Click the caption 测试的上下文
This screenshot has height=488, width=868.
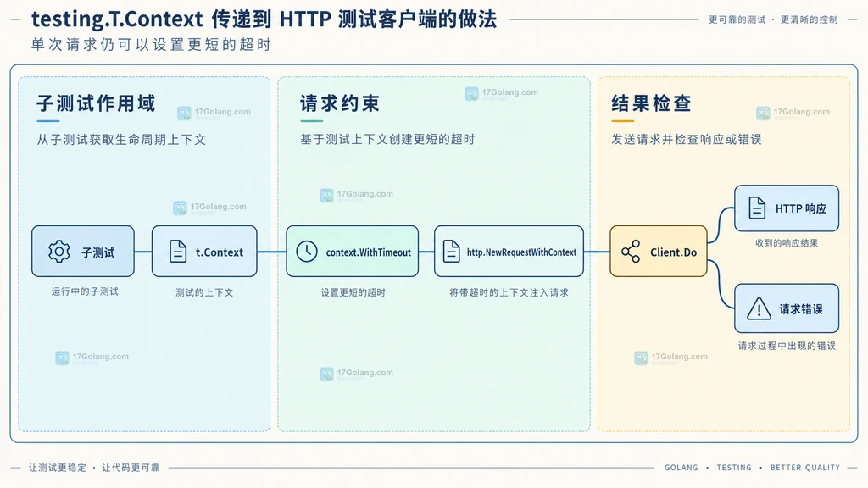(204, 292)
